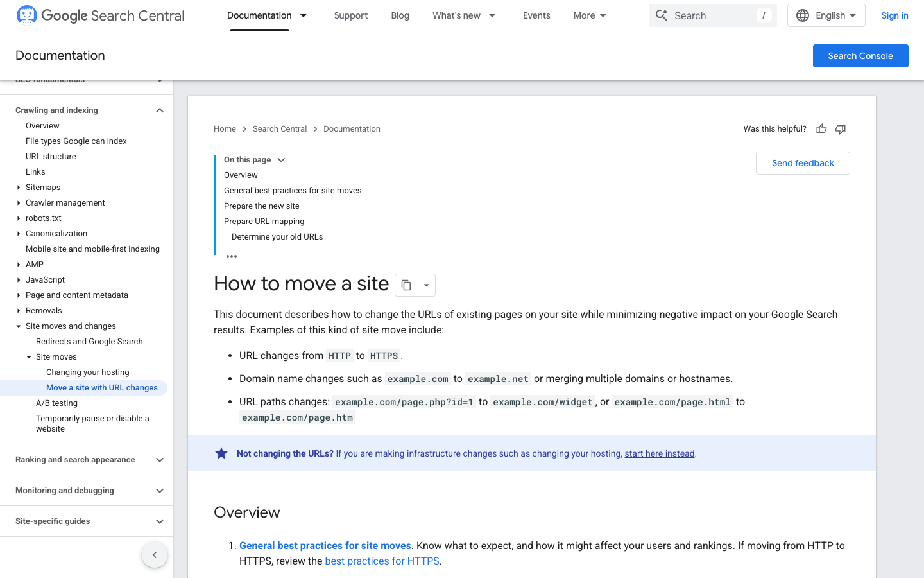Open the English language selector
Viewport: 924px width, 578px height.
pos(826,15)
